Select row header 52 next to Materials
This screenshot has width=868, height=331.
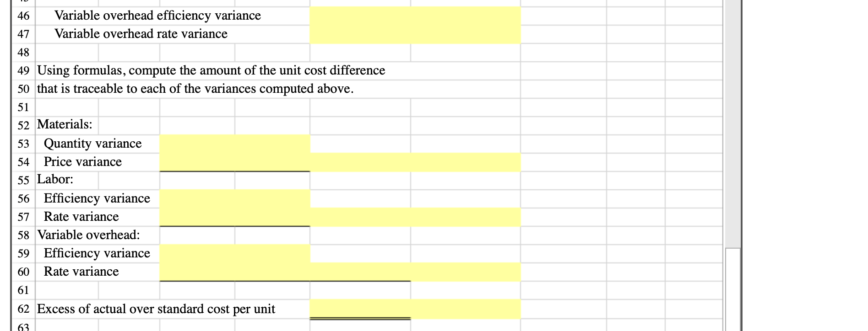[x=24, y=124]
